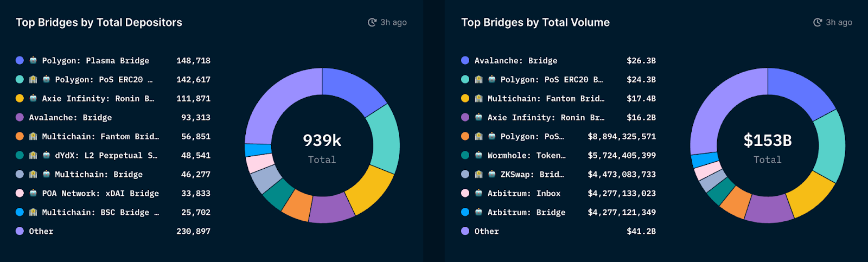Click value $4,473,083,733
Image resolution: width=868 pixels, height=262 pixels.
(x=622, y=174)
